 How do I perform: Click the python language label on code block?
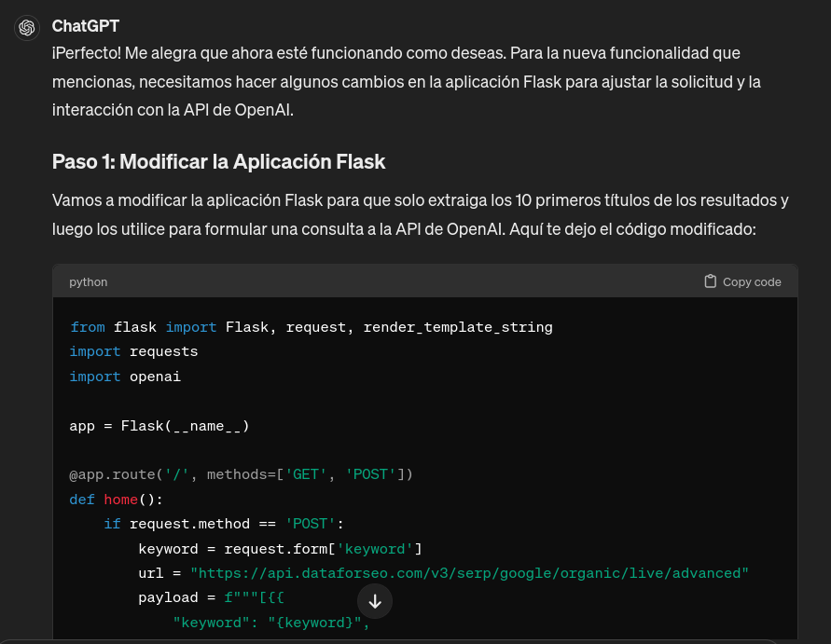pyautogui.click(x=88, y=281)
